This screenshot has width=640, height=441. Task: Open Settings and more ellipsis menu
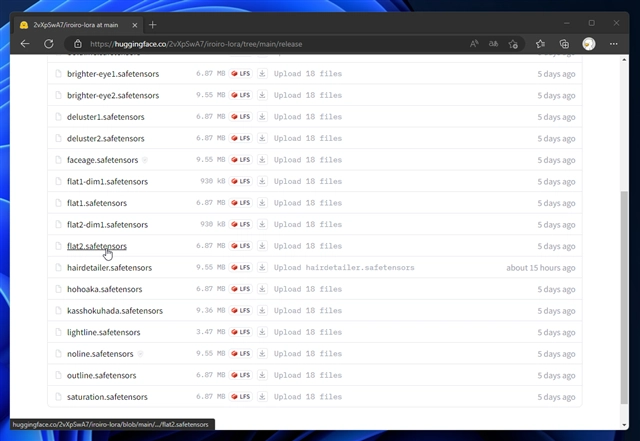613,44
